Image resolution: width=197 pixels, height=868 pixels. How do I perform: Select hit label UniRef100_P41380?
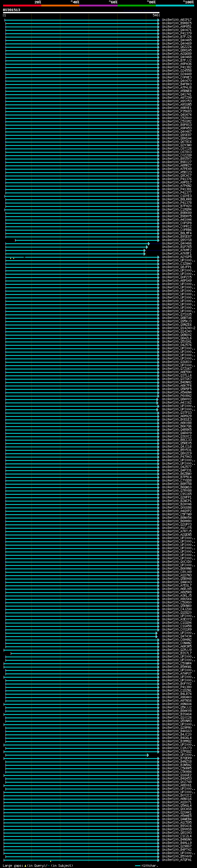176,687
